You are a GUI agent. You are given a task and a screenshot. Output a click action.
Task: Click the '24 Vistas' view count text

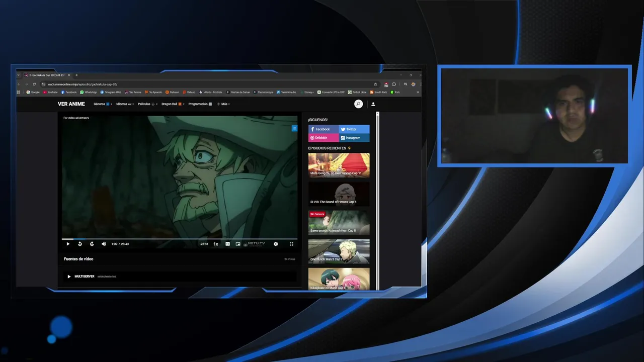(290, 259)
